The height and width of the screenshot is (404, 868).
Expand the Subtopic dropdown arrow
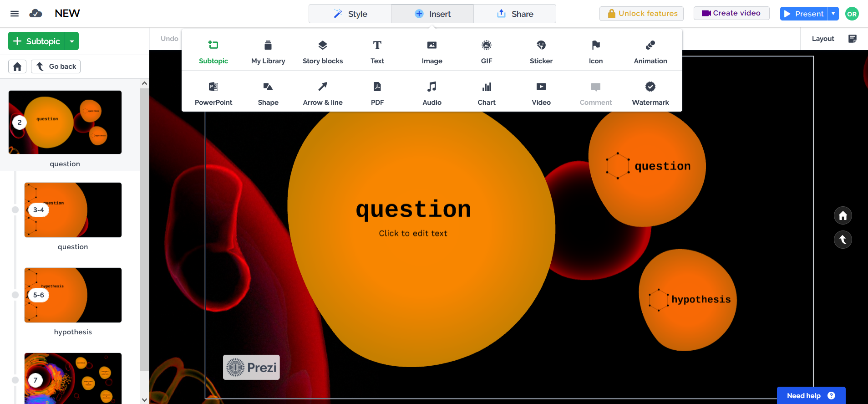coord(72,41)
